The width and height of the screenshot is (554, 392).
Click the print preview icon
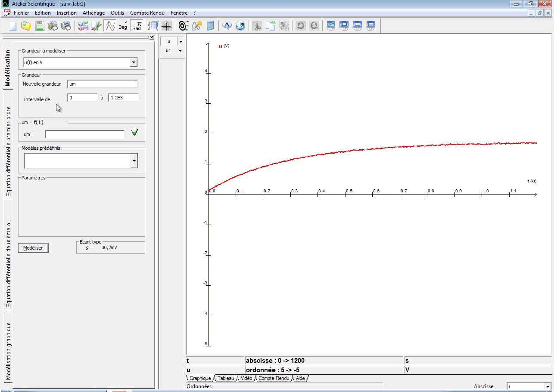pyautogui.click(x=53, y=26)
